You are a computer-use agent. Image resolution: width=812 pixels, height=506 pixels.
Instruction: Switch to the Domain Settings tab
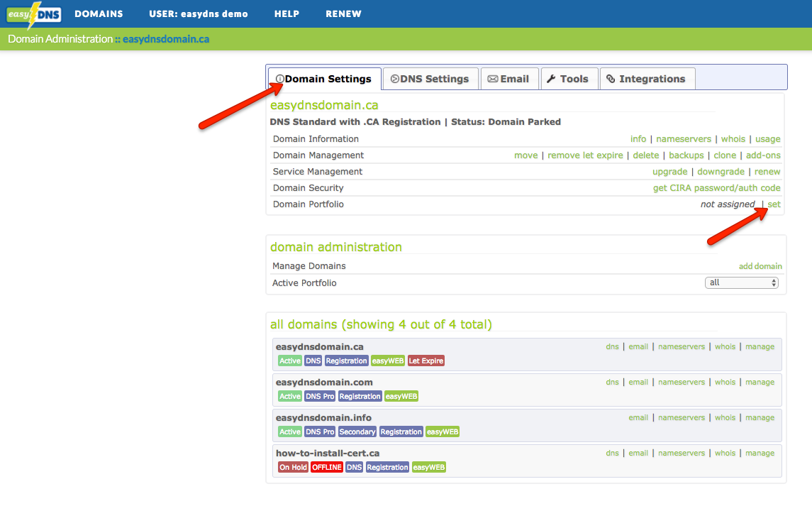[x=324, y=79]
